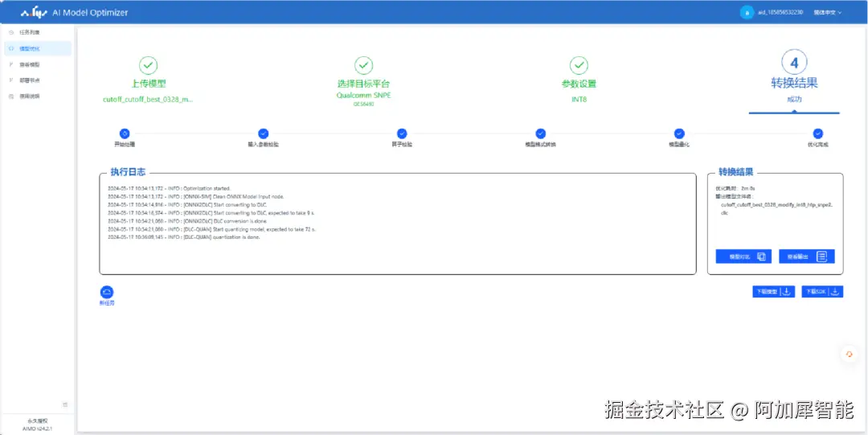Viewport: 868px width, 435px height.
Task: Start a new task with cloud icon
Action: coord(107,293)
